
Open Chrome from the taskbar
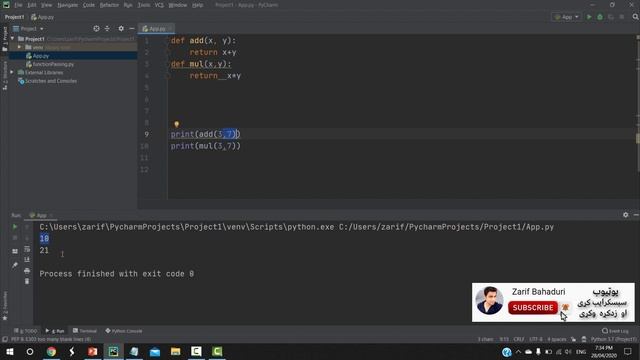click(51, 351)
